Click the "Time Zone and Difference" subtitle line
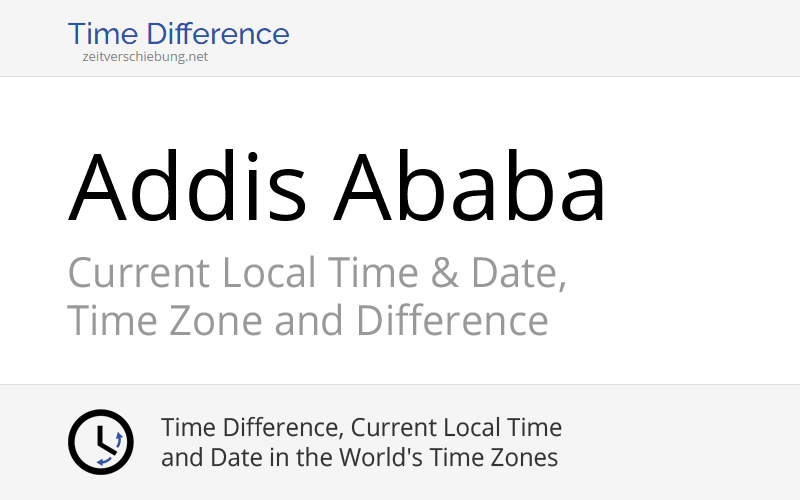This screenshot has width=800, height=500. (308, 320)
